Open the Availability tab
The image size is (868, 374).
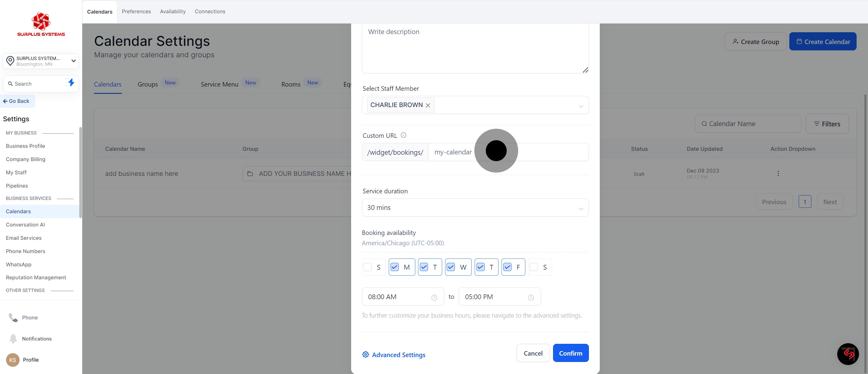coord(172,11)
